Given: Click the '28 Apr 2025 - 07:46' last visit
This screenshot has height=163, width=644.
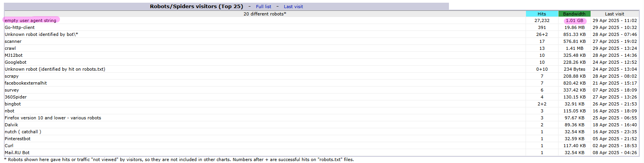Looking at the screenshot, I should click(x=615, y=34).
